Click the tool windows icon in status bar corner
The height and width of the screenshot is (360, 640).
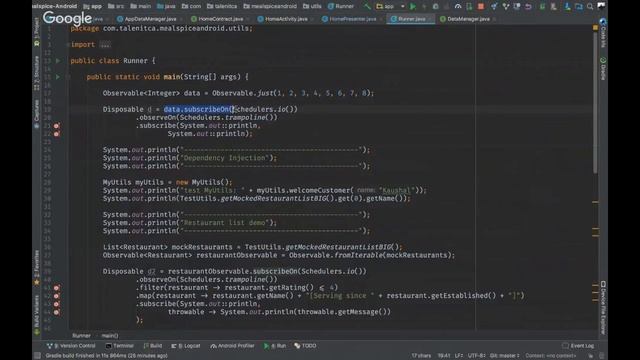tap(37, 356)
